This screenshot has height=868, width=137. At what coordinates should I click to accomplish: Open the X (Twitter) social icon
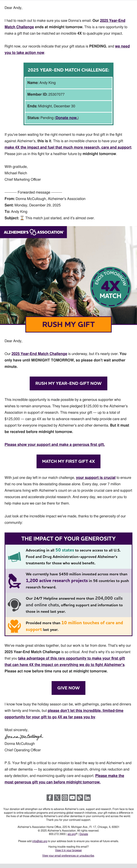click(57, 797)
